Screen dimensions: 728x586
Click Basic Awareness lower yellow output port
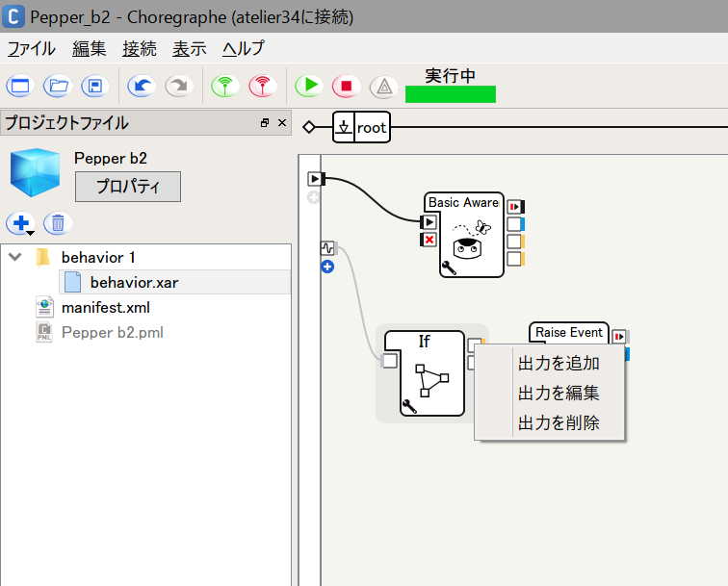coord(514,259)
